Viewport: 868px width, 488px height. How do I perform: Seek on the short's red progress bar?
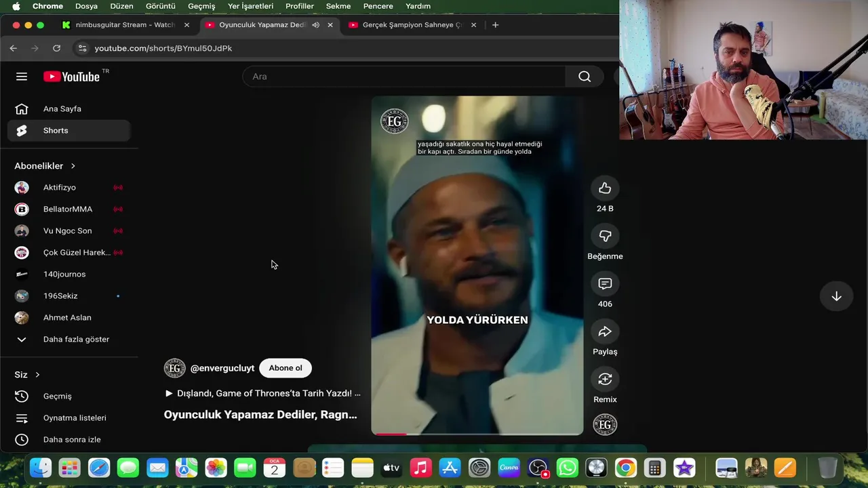[x=477, y=434]
